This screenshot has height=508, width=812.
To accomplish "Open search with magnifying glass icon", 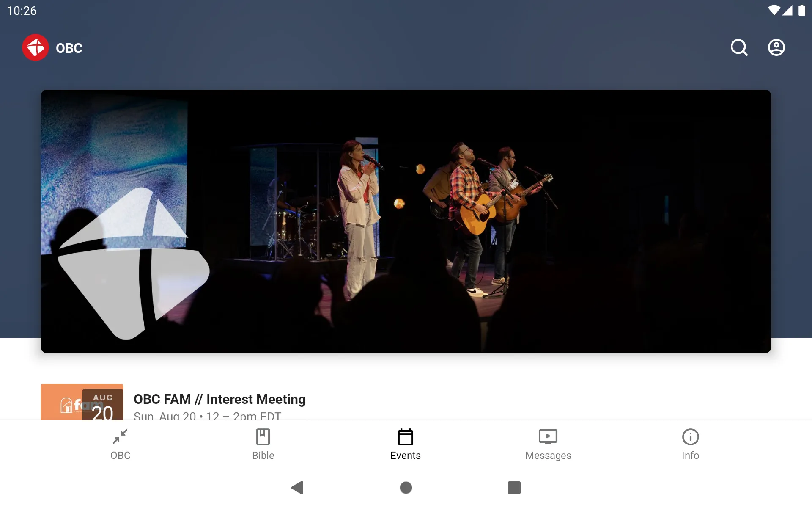I will [x=739, y=47].
